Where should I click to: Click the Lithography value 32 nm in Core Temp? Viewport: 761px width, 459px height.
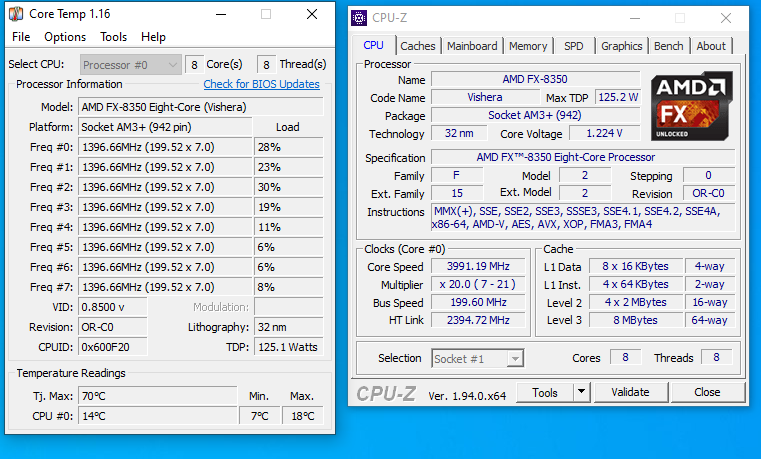tap(288, 327)
